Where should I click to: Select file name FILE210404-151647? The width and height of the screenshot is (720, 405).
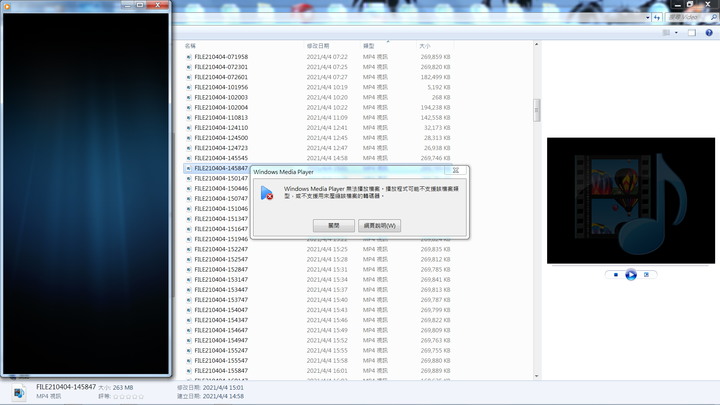(x=221, y=229)
